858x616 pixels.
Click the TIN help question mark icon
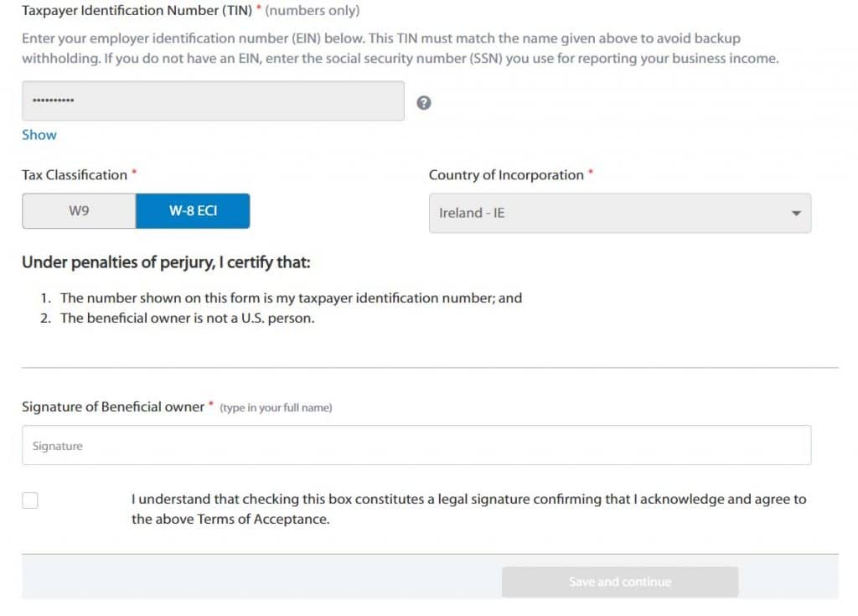coord(423,102)
